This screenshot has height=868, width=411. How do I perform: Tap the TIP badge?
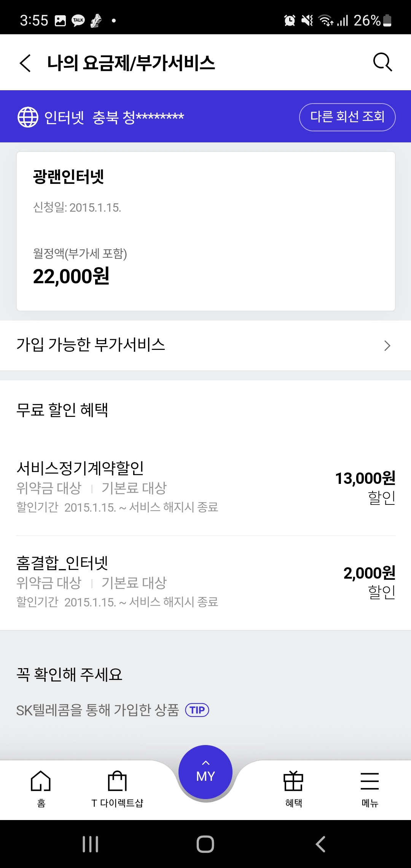(197, 710)
